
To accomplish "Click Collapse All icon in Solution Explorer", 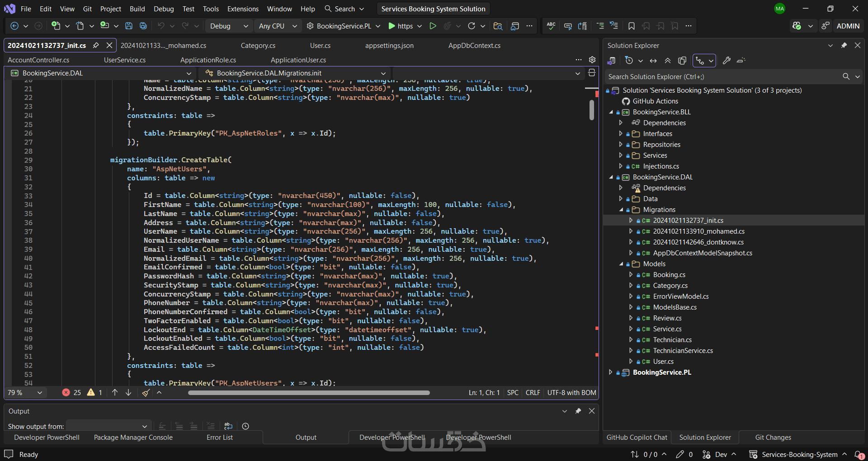I will (x=668, y=61).
